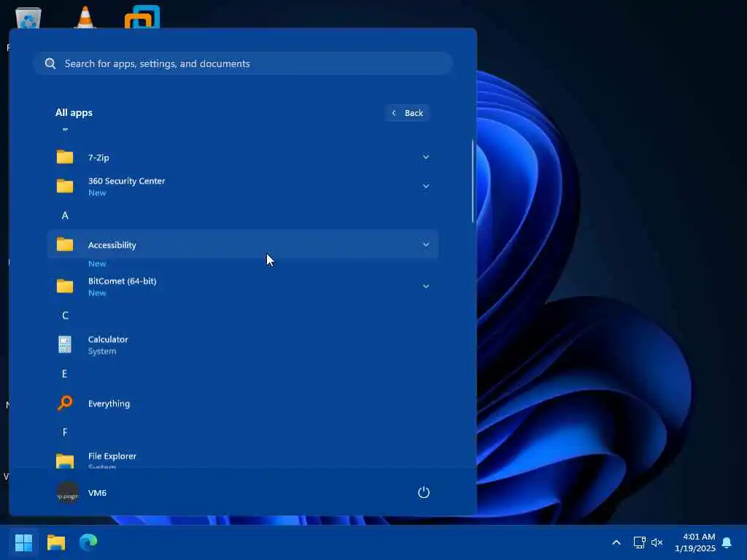The height and width of the screenshot is (560, 747).
Task: Expand the BitComet (64-bit) chevron
Action: 425,286
